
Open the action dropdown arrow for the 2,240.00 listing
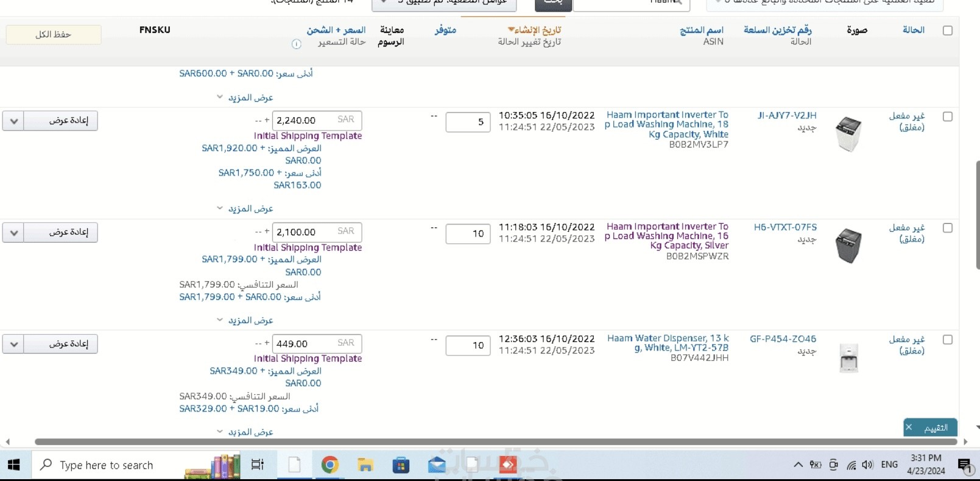13,121
